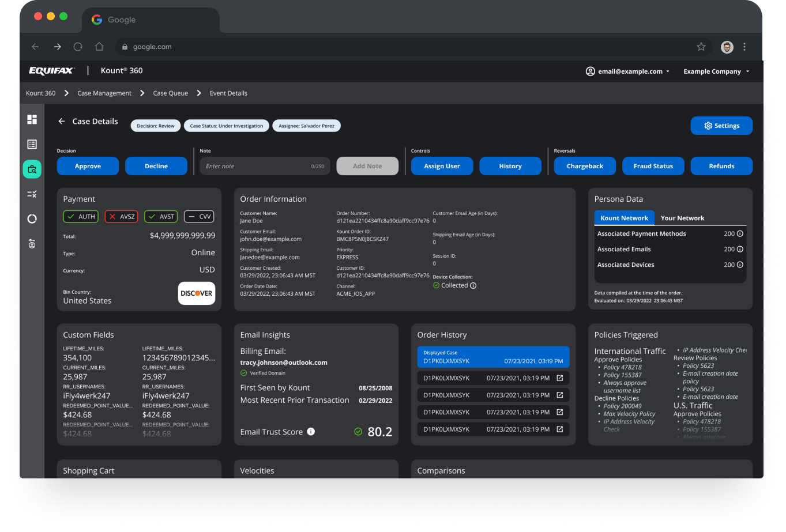This screenshot has width=786, height=532.
Task: Show Email Trust Score info tooltip
Action: coord(311,432)
